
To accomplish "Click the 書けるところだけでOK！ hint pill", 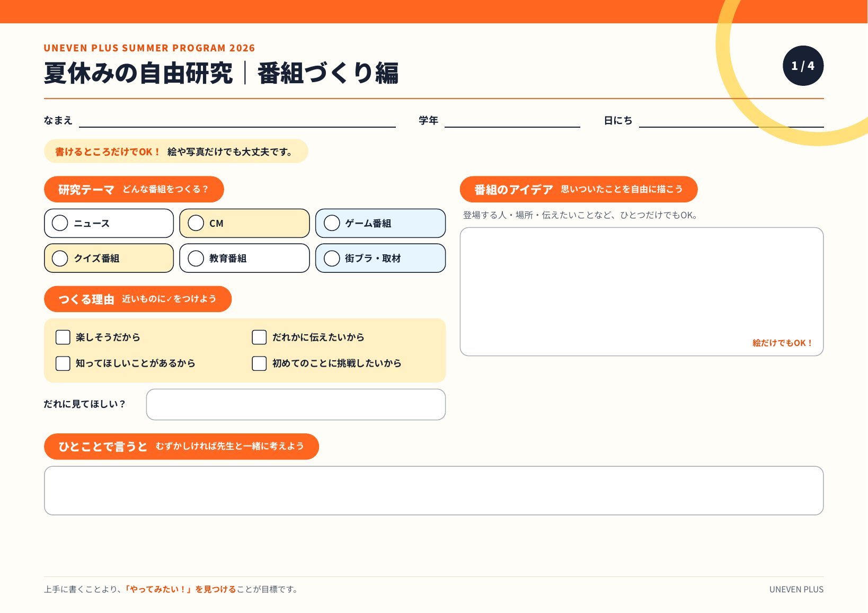I will (x=176, y=152).
